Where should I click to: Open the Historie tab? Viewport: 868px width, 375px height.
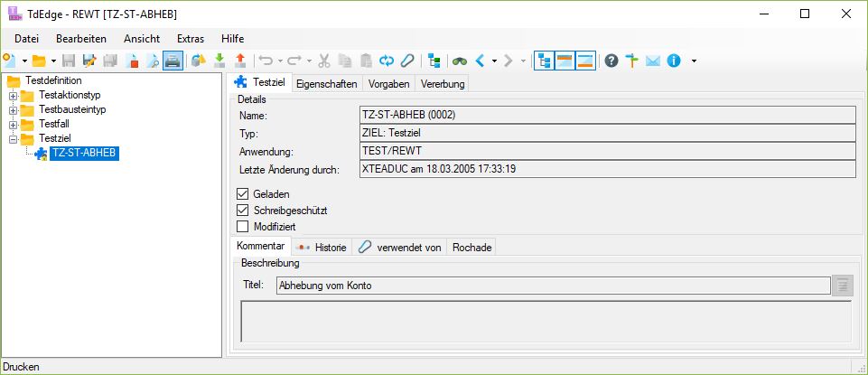[x=322, y=248]
